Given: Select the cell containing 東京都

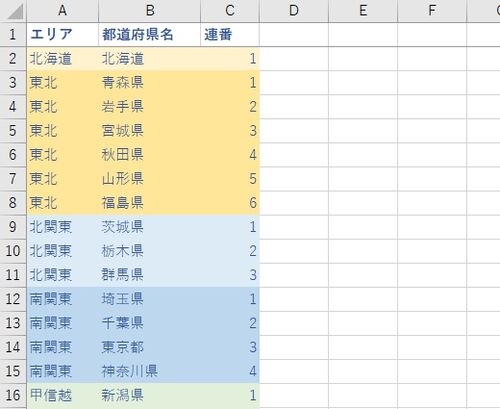Looking at the screenshot, I should [x=150, y=347].
